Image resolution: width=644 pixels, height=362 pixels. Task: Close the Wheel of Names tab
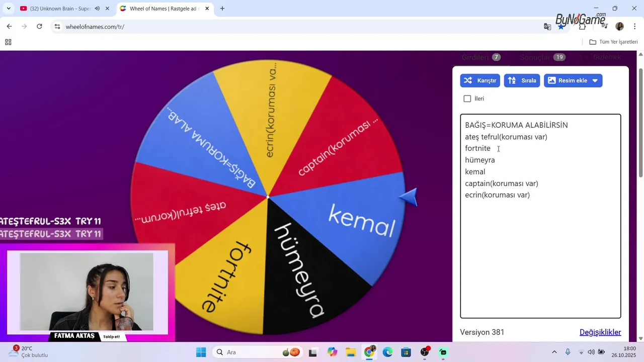pos(207,9)
